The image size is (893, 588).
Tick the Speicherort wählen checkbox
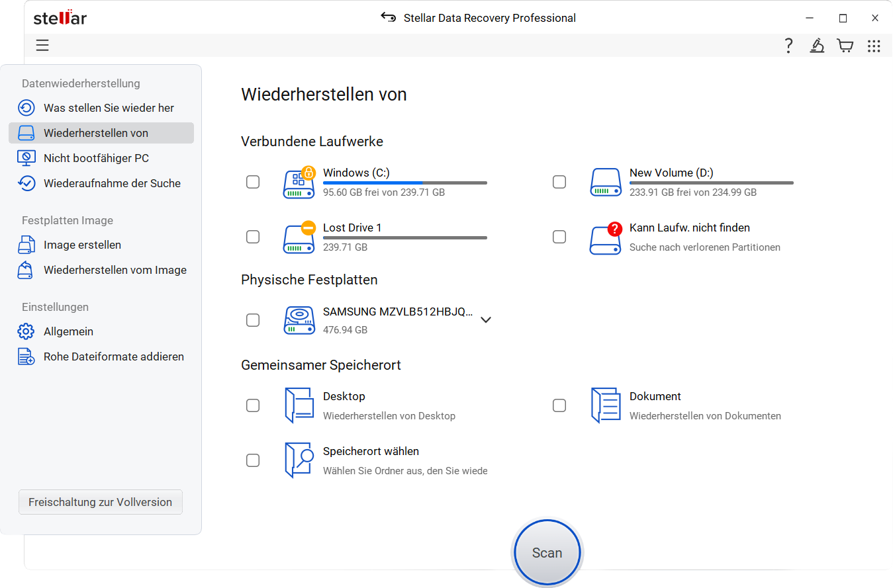(253, 460)
